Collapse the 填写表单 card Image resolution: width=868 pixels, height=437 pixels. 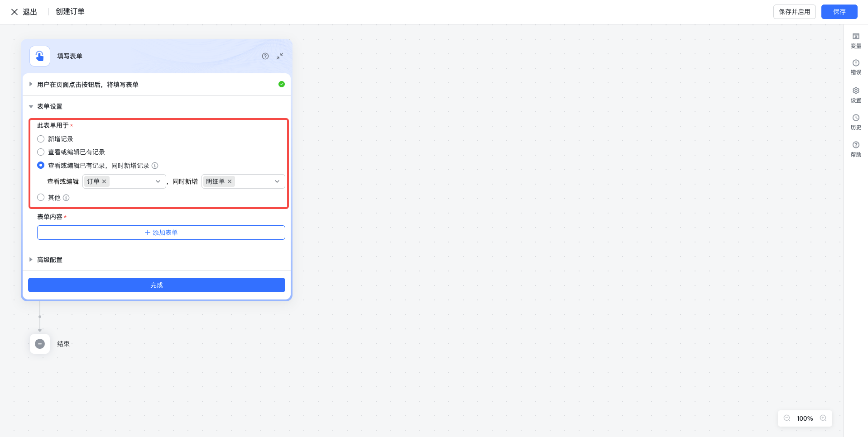[280, 56]
